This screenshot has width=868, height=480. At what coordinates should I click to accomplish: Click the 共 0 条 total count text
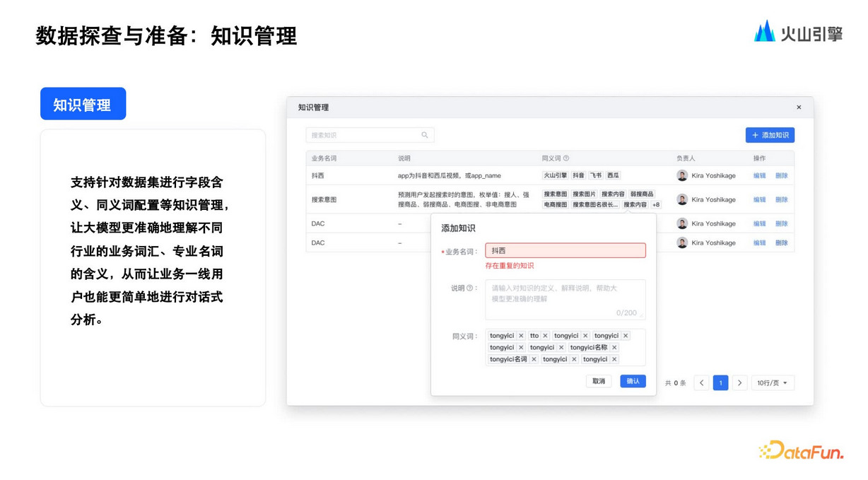[x=675, y=383]
